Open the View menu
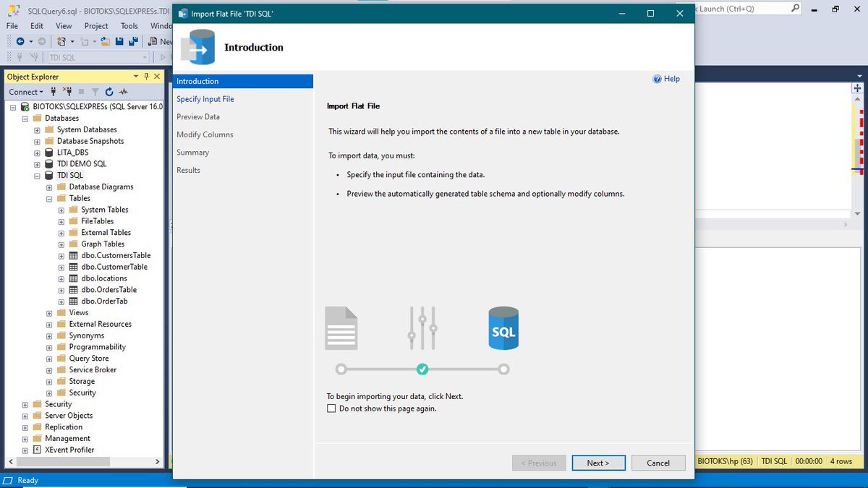Screen dimensions: 868x488 point(64,25)
